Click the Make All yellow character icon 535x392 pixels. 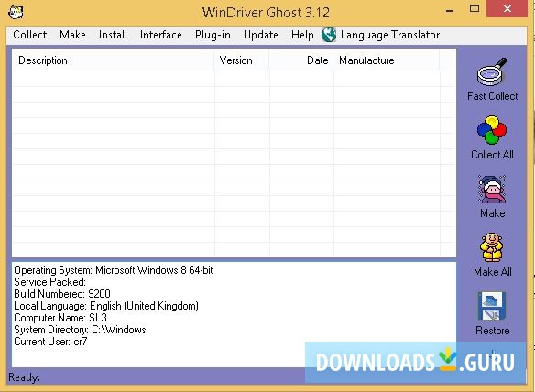[x=492, y=247]
